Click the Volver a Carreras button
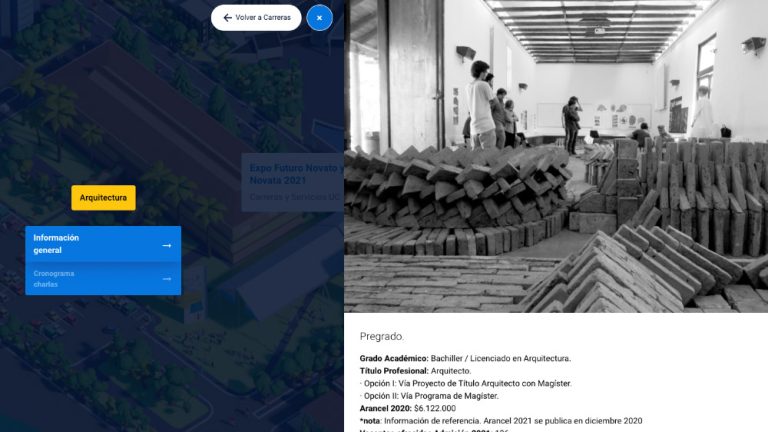Viewport: 768px width, 432px height. click(256, 18)
